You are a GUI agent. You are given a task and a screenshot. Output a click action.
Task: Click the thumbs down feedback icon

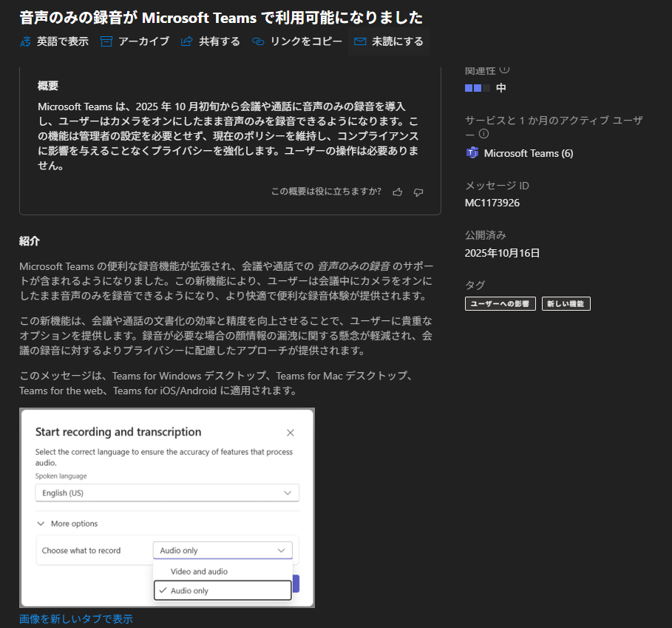point(418,192)
